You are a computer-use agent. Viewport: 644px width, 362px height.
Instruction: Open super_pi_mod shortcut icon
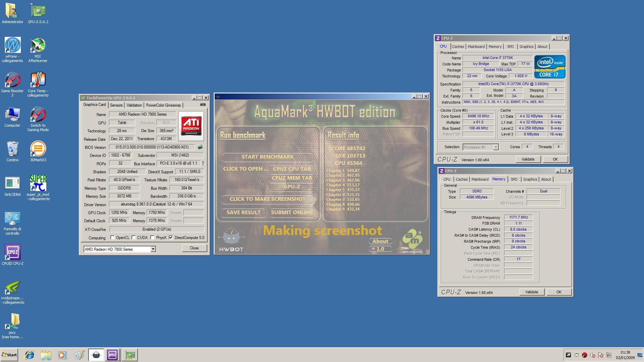tap(38, 188)
